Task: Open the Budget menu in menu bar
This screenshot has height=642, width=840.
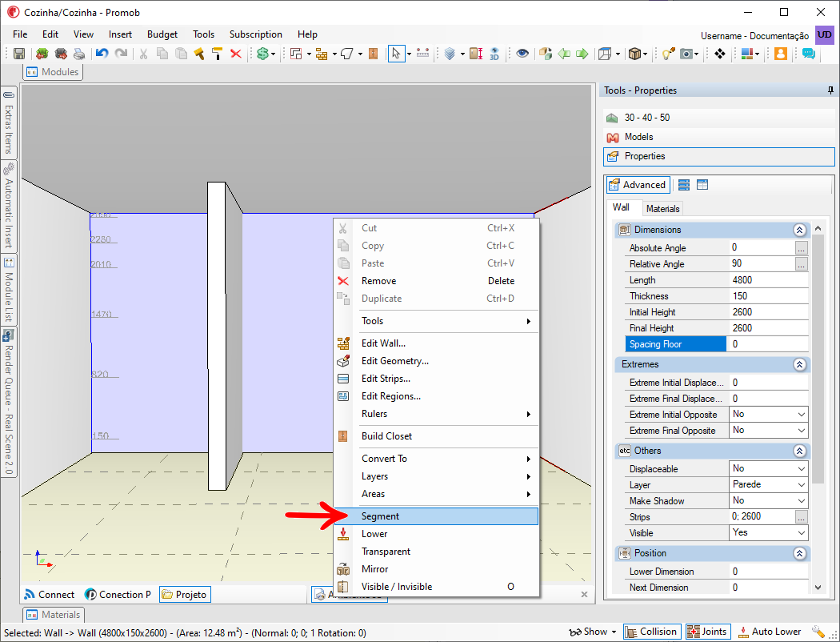Action: (x=162, y=34)
